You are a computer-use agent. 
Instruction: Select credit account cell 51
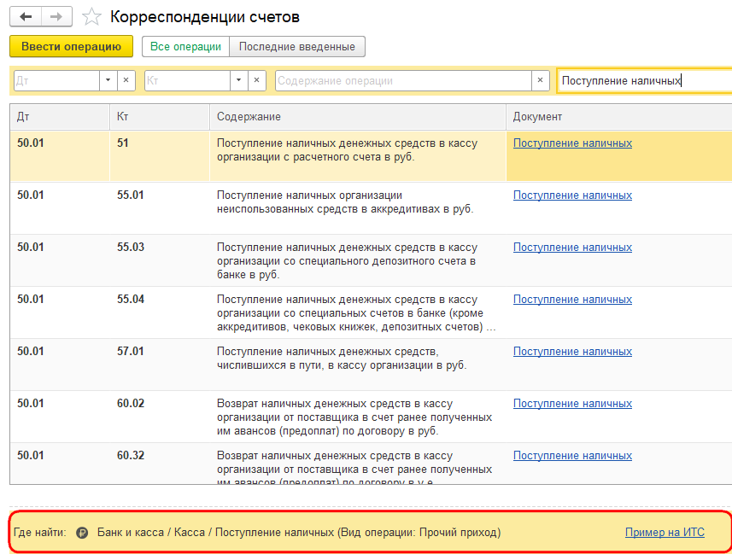click(x=159, y=156)
